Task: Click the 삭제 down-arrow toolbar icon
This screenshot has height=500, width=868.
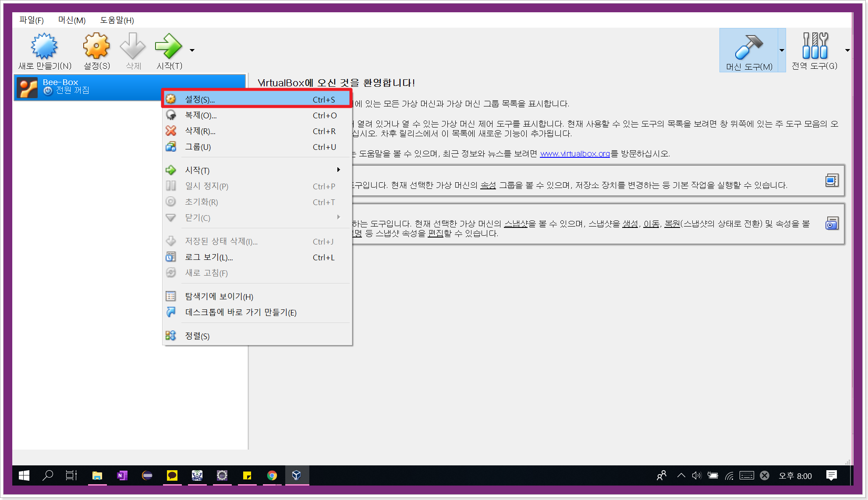Action: (133, 51)
